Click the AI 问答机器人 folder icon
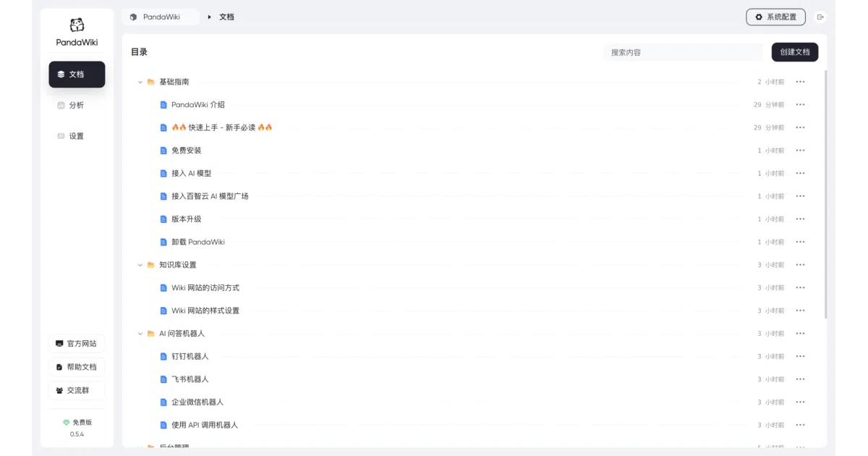The image size is (868, 456). coord(151,334)
